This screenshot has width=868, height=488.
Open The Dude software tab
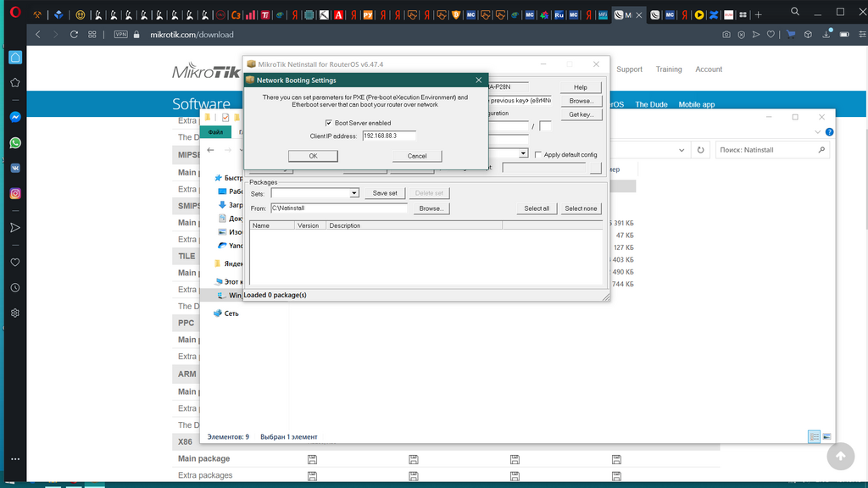coord(651,104)
